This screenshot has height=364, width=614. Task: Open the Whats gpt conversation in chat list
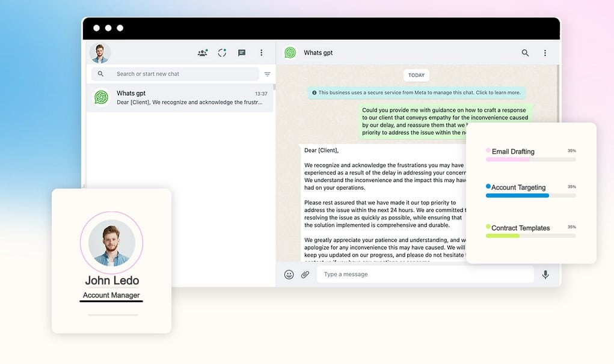point(180,98)
